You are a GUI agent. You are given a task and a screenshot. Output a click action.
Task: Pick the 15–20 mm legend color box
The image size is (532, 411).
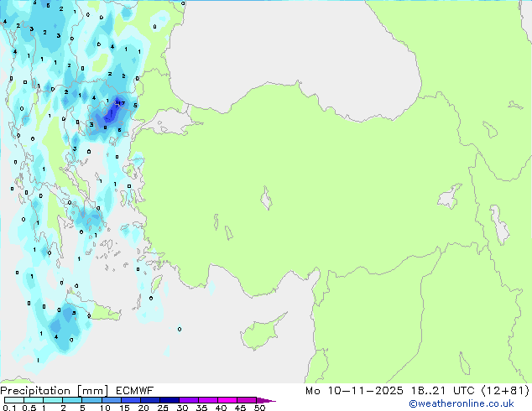pos(130,400)
